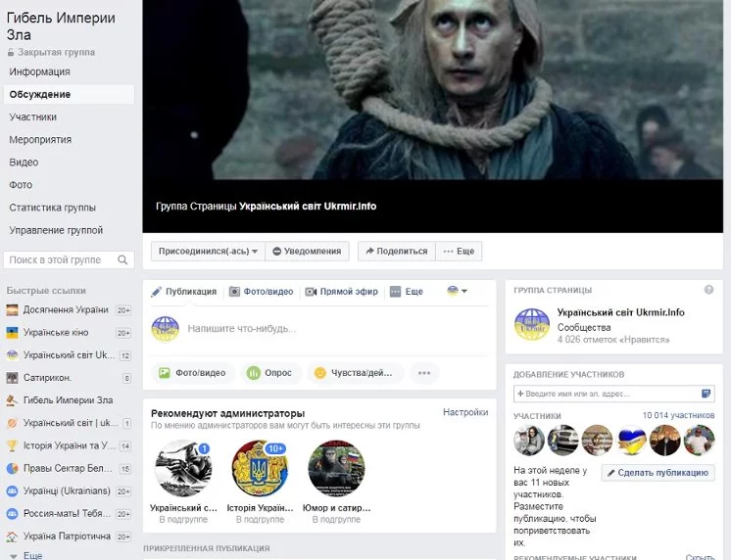Open the Український світ Ukrmir.Info page link

point(620,312)
